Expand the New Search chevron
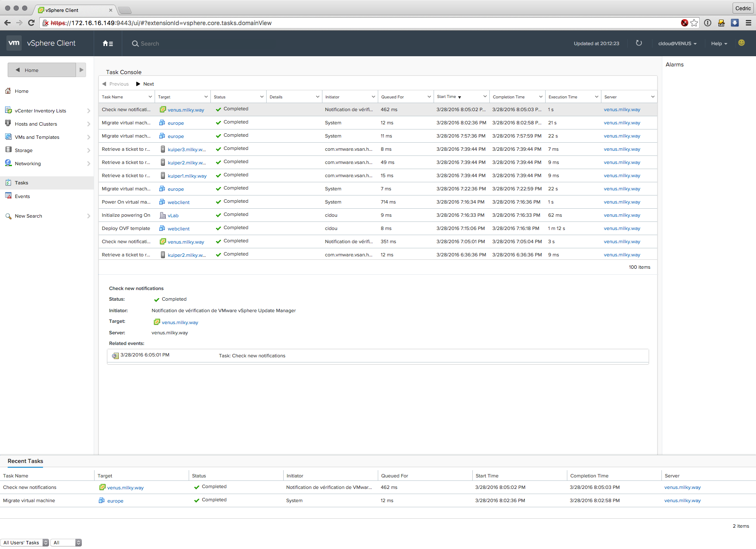 tap(89, 216)
